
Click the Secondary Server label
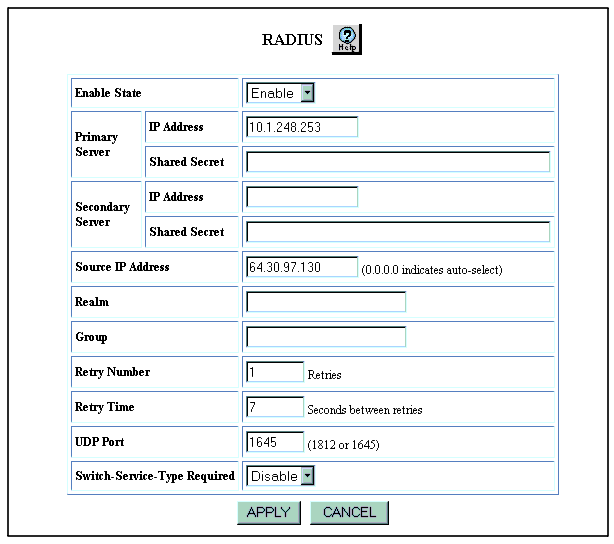point(102,214)
